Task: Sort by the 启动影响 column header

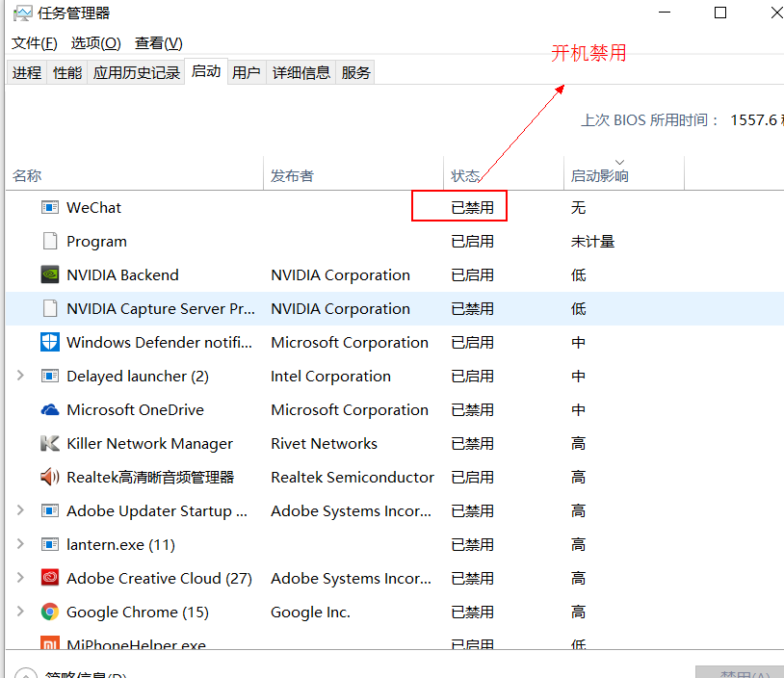Action: point(624,175)
